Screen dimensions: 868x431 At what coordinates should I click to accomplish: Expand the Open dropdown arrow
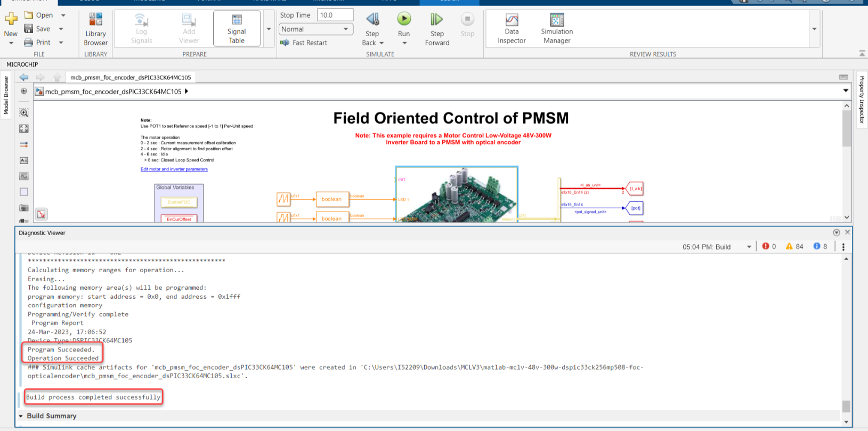[x=63, y=15]
